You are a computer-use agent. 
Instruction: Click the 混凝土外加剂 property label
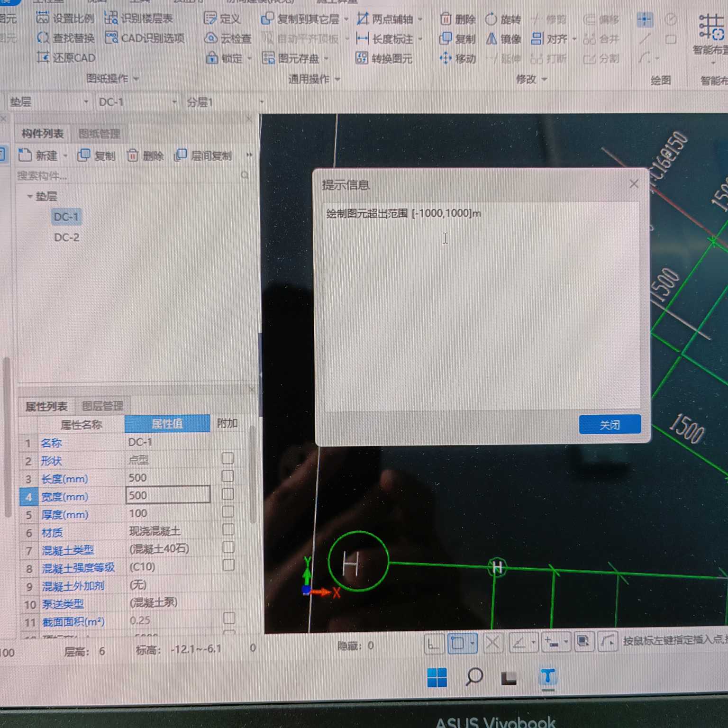tap(73, 586)
